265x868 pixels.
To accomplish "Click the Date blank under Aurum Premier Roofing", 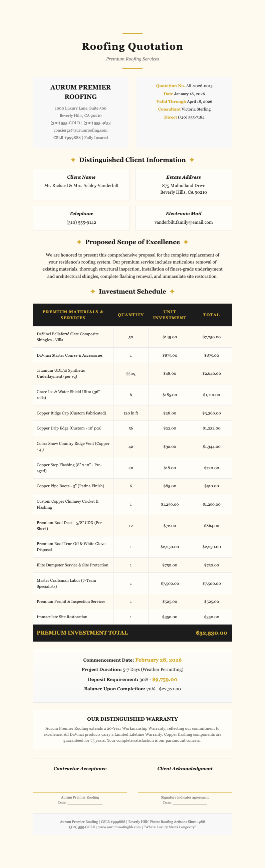I will coord(84,804).
